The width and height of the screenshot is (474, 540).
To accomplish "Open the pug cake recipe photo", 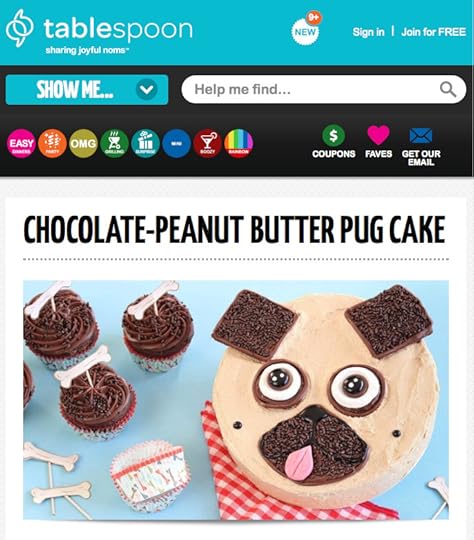I will [x=236, y=400].
